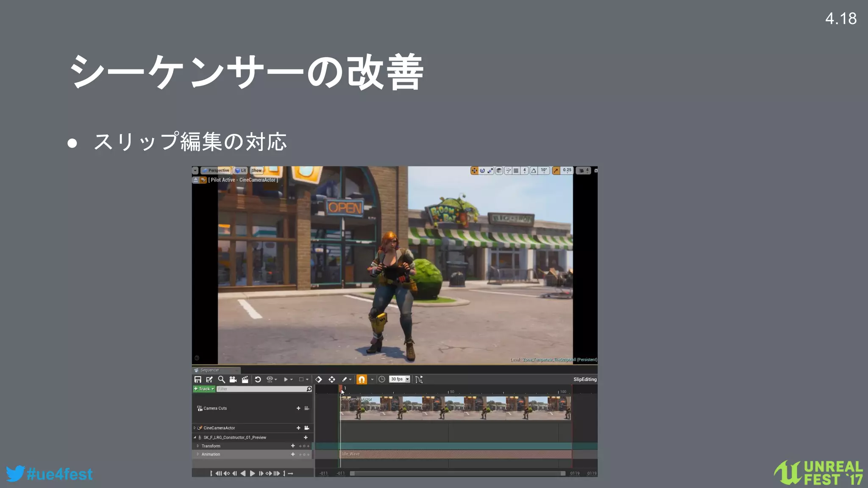The image size is (868, 488).
Task: Jump to start of playback range
Action: pos(218,474)
